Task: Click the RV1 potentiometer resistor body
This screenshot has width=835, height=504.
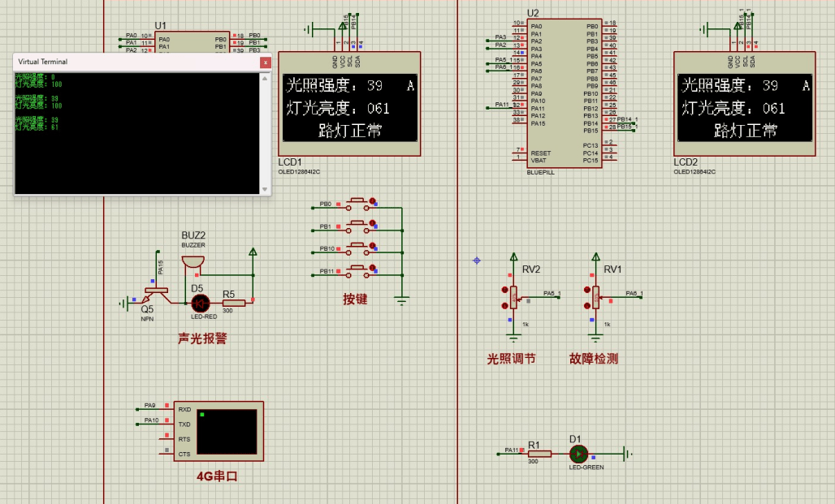Action: point(595,298)
